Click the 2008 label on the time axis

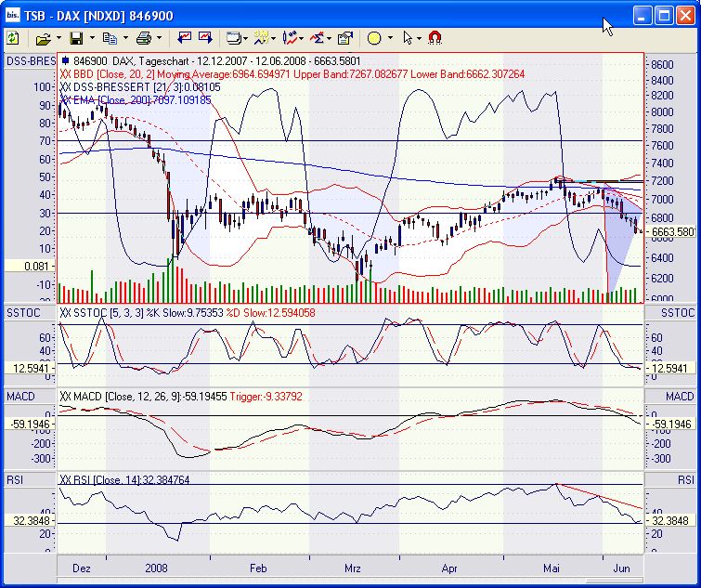156,568
